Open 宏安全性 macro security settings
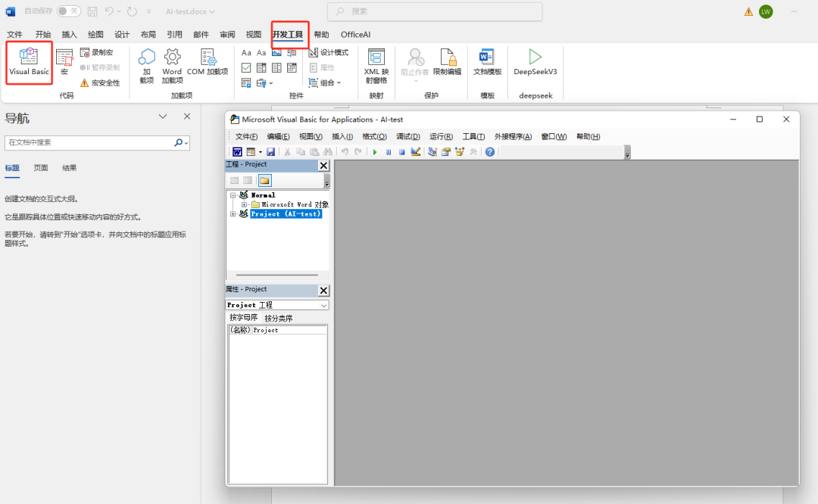The height and width of the screenshot is (504, 818). (100, 82)
